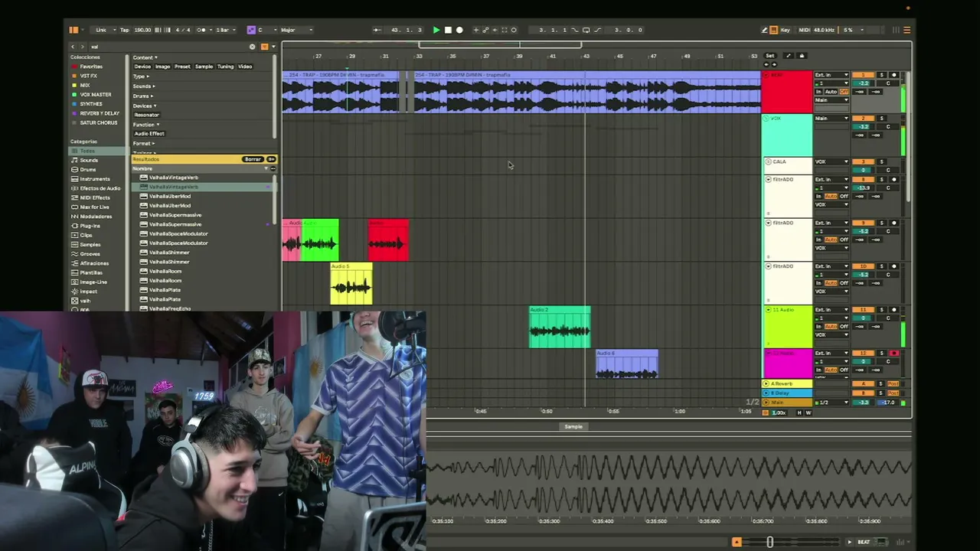Adjust the first track's pan control C

(888, 83)
